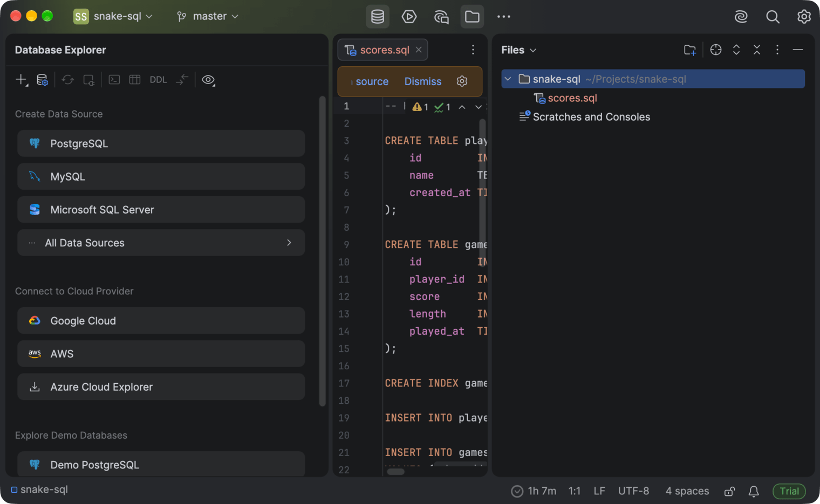
Task: Refresh the database explorer
Action: 67,80
